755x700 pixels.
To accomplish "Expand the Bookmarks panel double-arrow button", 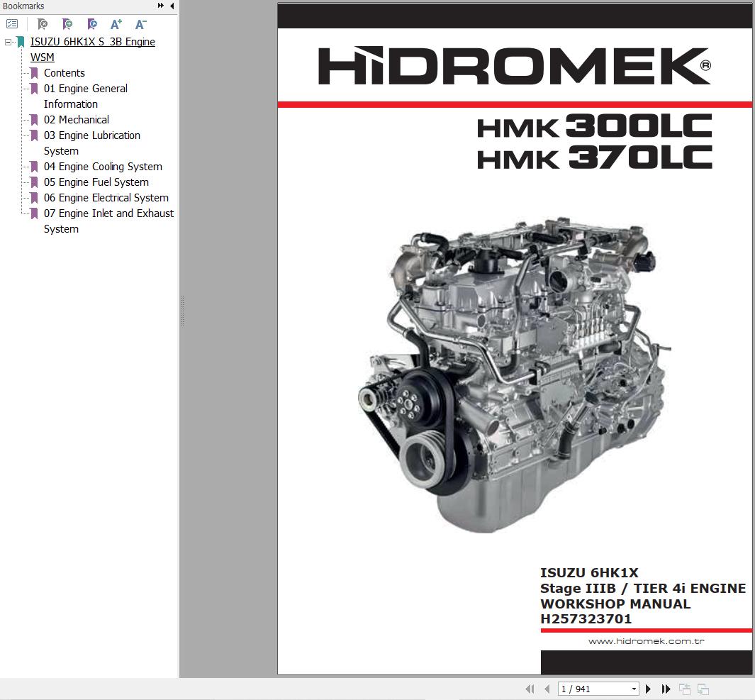I will coord(161,6).
